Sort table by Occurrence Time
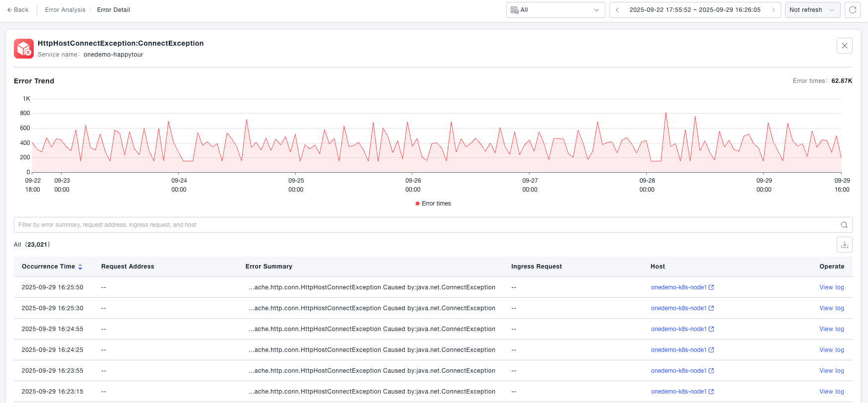Viewport: 868px width, 403px height. [80, 267]
